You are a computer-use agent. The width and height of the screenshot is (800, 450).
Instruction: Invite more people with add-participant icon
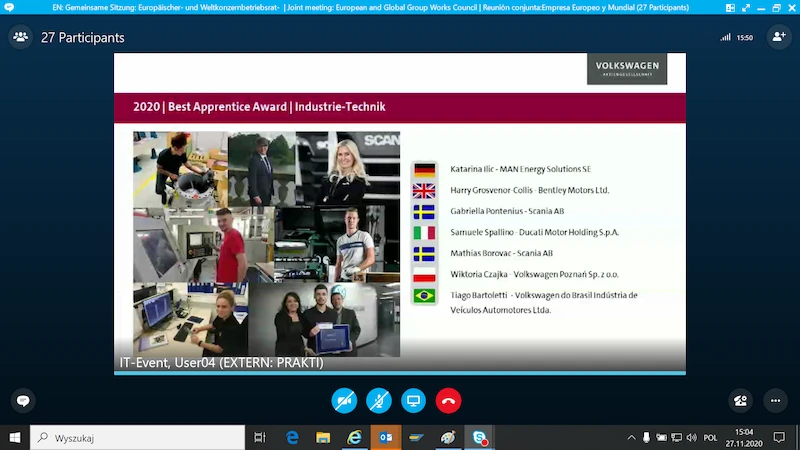tap(779, 37)
